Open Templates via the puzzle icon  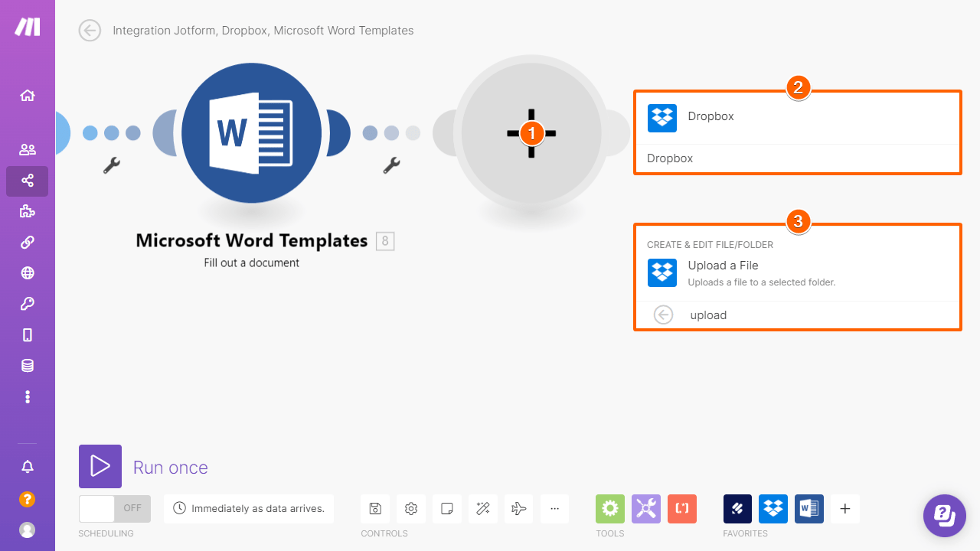click(x=28, y=212)
